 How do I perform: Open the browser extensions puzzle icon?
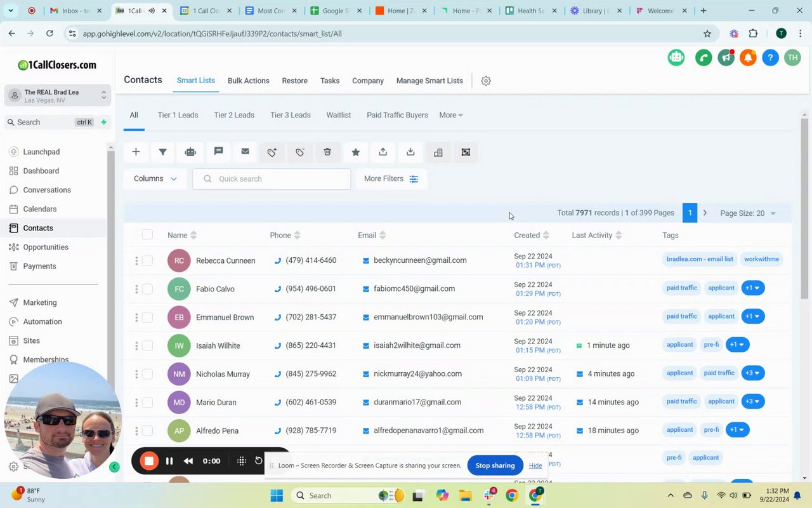pos(754,34)
